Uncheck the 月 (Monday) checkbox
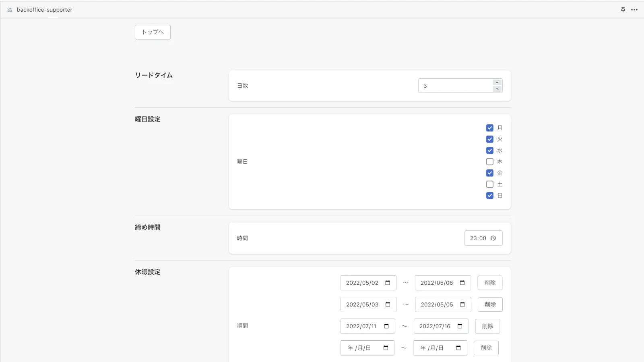Screen dimensions: 644x362 tap(490, 128)
